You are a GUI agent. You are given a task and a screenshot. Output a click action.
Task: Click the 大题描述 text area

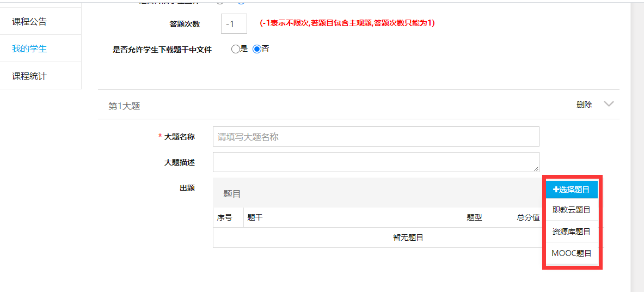pyautogui.click(x=376, y=162)
